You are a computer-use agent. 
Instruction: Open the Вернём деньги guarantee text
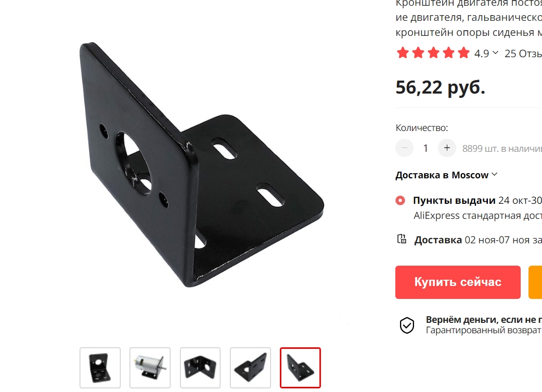484,320
